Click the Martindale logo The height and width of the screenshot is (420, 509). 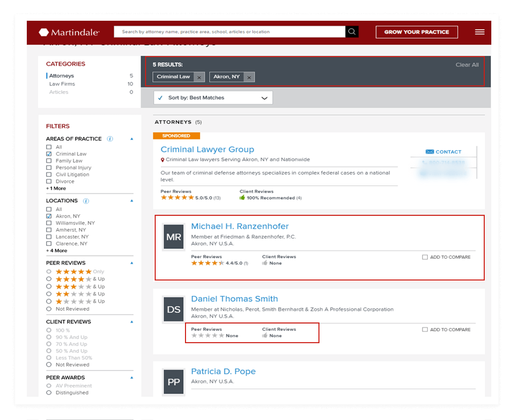coord(69,32)
